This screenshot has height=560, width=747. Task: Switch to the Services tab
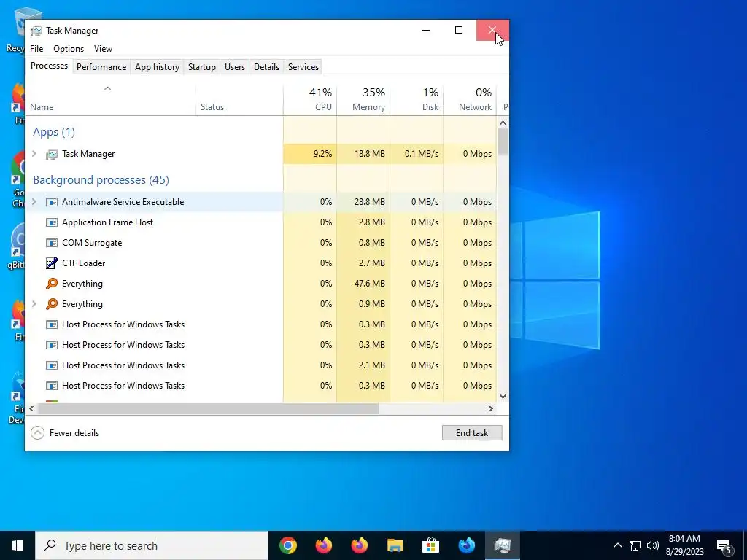303,67
